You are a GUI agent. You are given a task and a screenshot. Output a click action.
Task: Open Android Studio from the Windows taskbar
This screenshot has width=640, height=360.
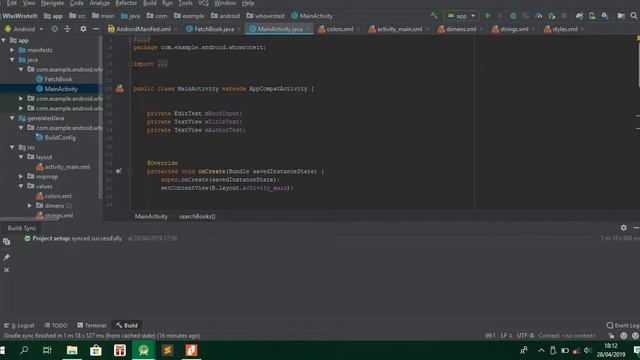(144, 350)
